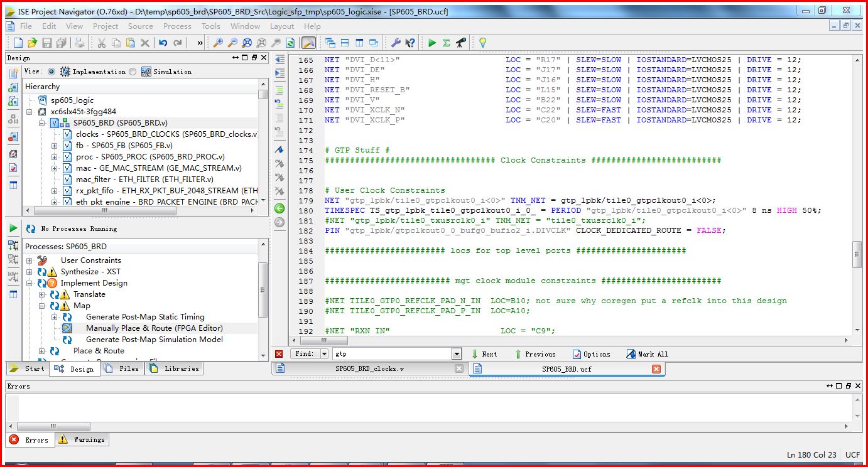
Task: Expand the proc - SP605_PROC node
Action: click(x=55, y=157)
